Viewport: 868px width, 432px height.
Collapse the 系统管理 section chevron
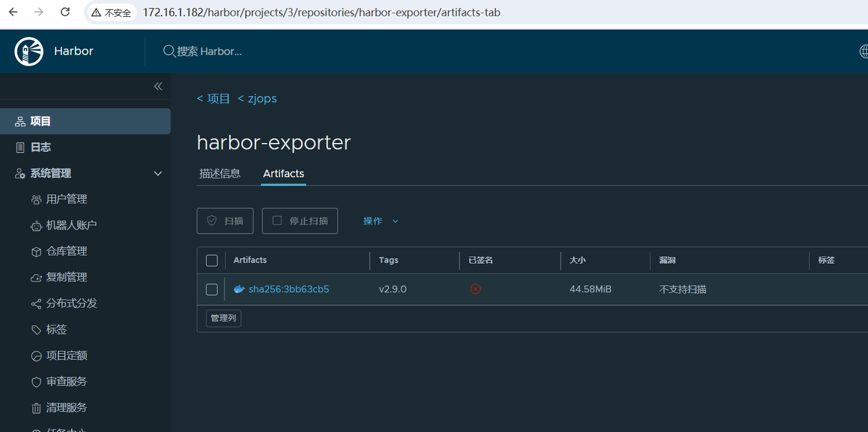point(157,173)
